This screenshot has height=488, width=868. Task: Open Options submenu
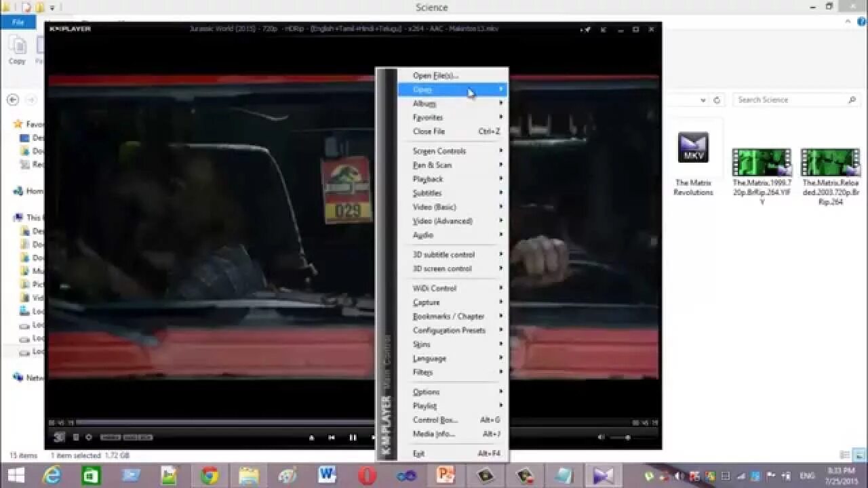[452, 392]
